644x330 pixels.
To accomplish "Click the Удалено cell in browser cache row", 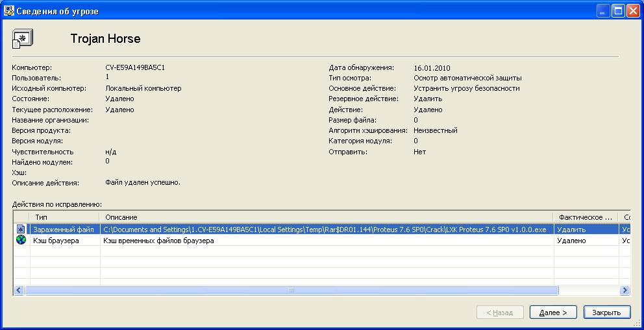I will click(571, 241).
